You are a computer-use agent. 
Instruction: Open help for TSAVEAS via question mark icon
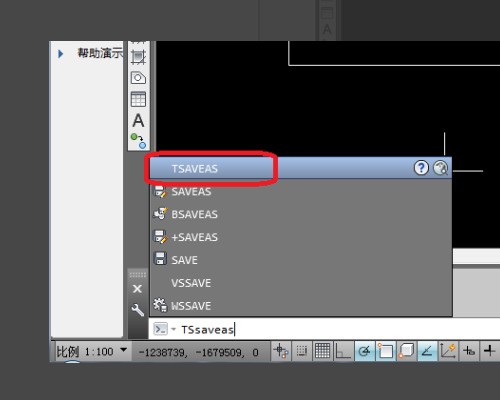[x=421, y=168]
